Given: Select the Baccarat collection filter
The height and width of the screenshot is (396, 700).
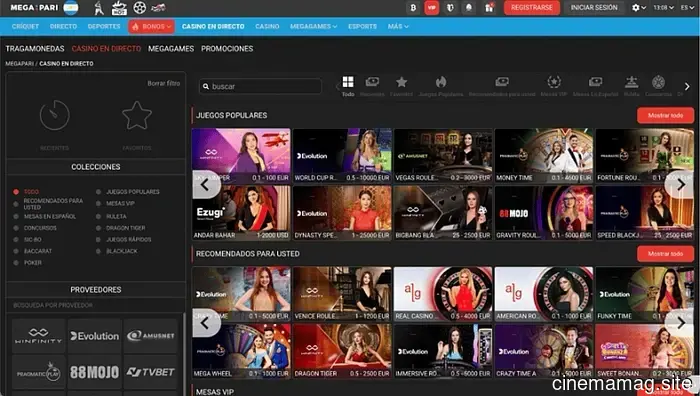Looking at the screenshot, I should click(x=33, y=251).
